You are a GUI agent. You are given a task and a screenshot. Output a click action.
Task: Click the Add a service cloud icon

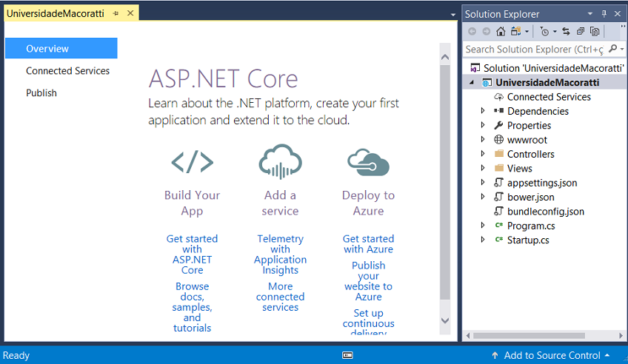(x=280, y=161)
